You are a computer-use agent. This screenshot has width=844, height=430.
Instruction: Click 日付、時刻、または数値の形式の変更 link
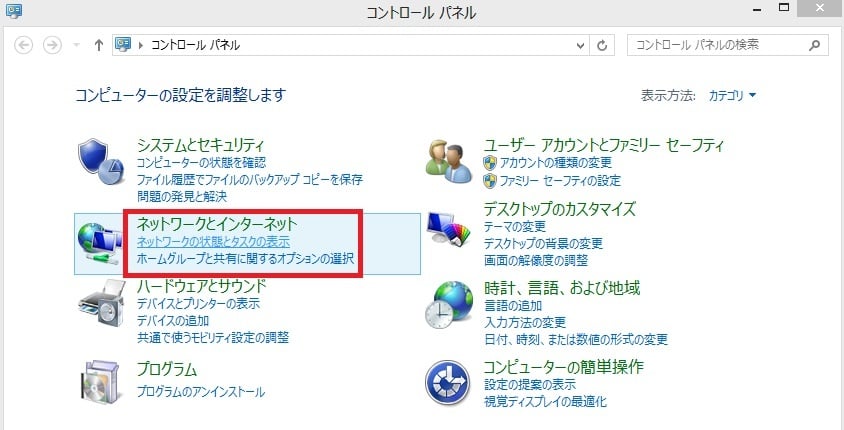point(576,340)
